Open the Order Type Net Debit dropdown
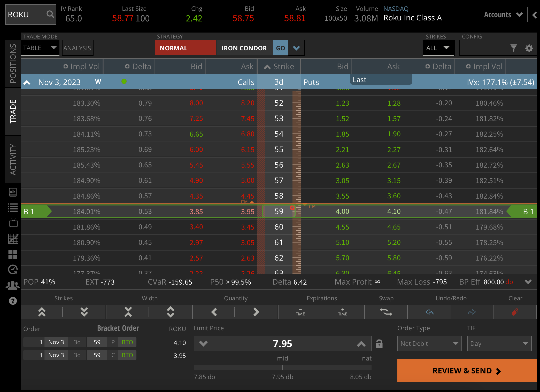 [429, 344]
